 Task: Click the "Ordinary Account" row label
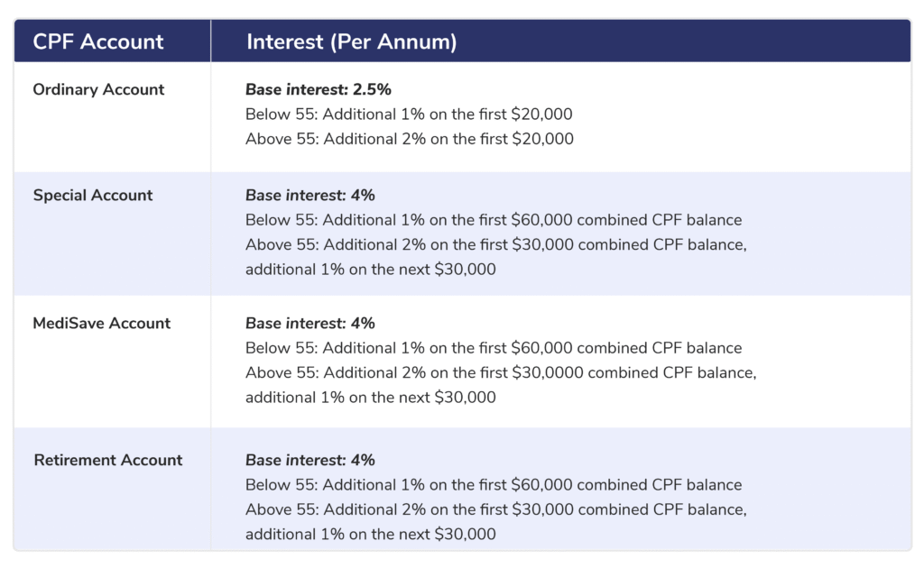point(98,89)
